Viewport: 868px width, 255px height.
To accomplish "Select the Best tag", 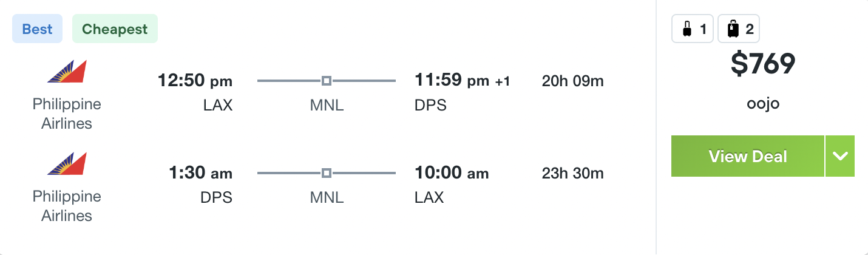I will pyautogui.click(x=38, y=29).
